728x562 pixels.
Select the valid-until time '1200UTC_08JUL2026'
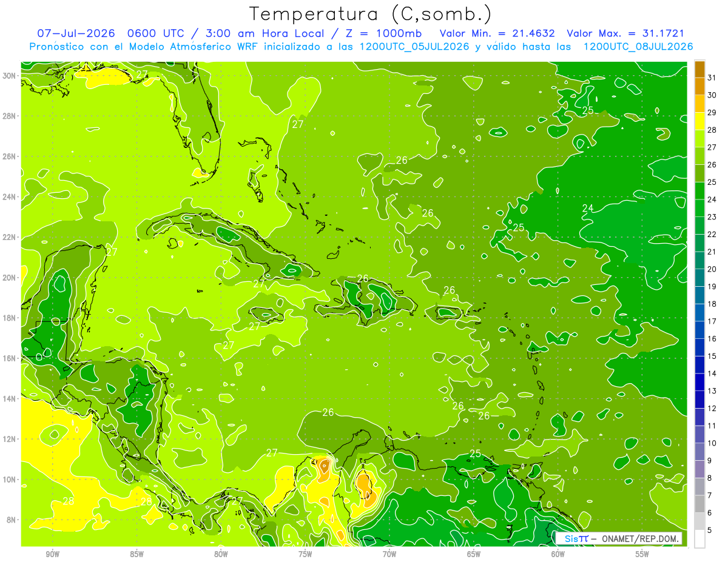click(x=638, y=47)
